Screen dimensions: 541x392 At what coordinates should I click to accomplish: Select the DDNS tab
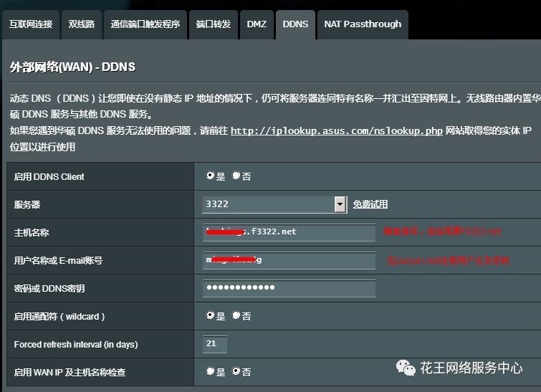coord(295,24)
